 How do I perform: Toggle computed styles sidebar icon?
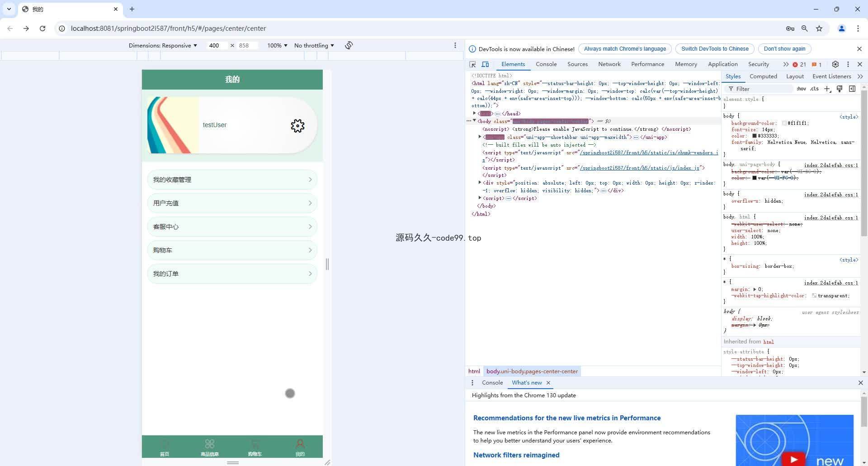click(x=852, y=89)
